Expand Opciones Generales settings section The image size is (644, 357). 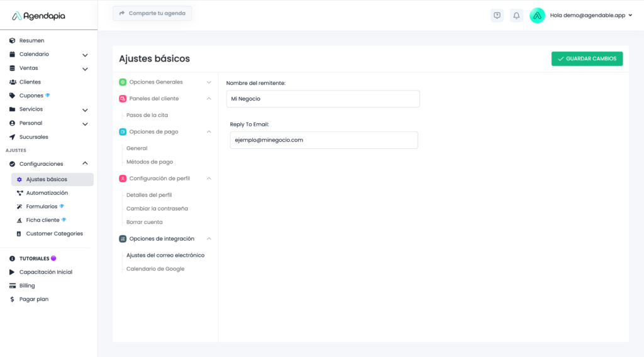pos(209,82)
